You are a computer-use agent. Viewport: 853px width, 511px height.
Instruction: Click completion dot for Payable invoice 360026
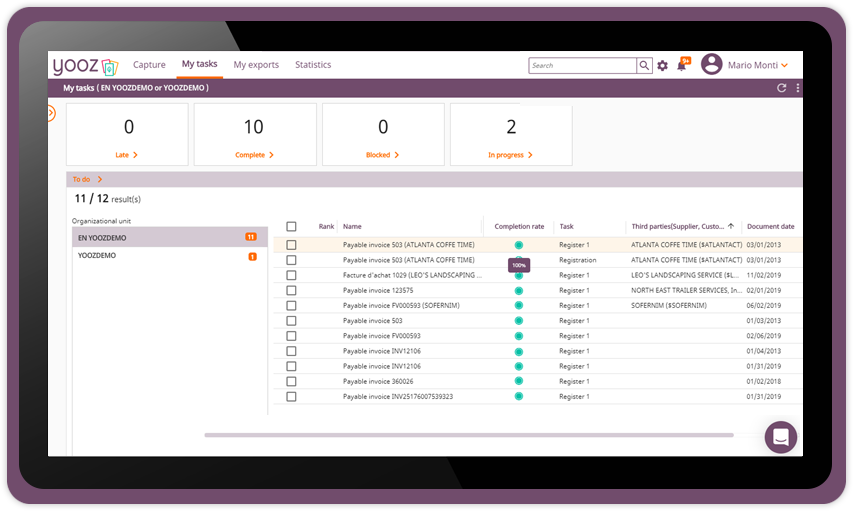(x=518, y=381)
